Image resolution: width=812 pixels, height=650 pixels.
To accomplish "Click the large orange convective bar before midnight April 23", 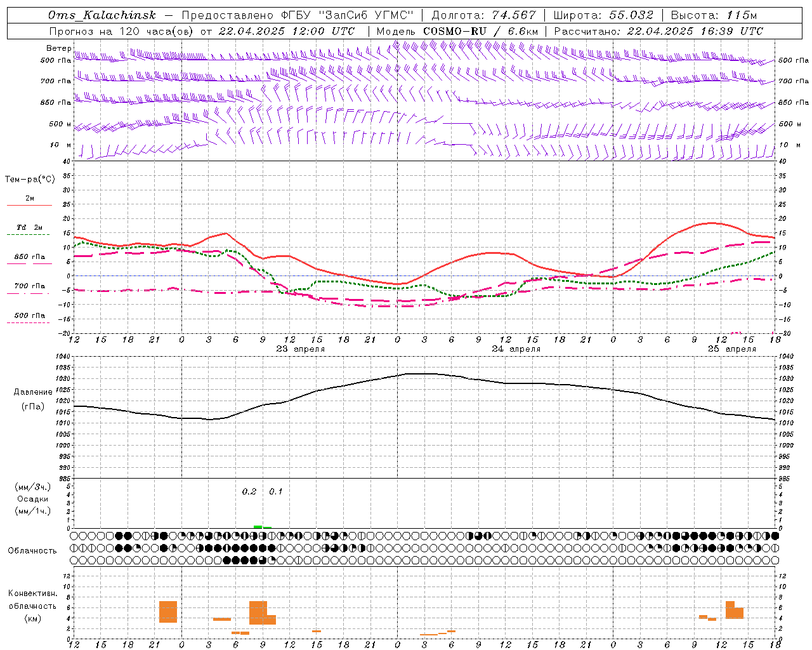I will point(168,611).
